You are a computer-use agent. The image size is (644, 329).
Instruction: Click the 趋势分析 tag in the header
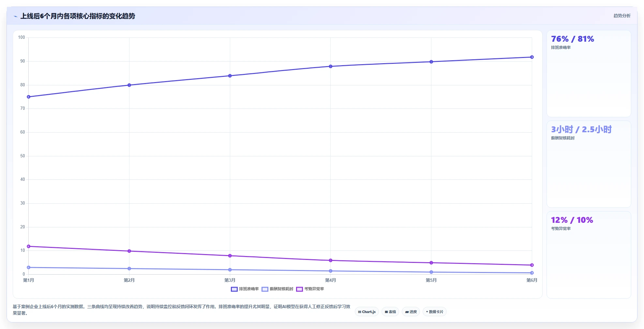(622, 16)
